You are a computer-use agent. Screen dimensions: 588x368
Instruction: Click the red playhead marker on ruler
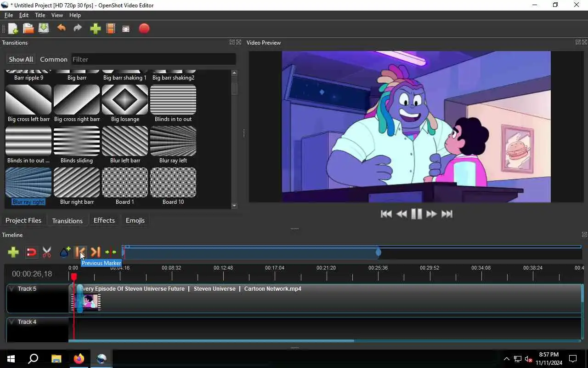click(x=73, y=277)
